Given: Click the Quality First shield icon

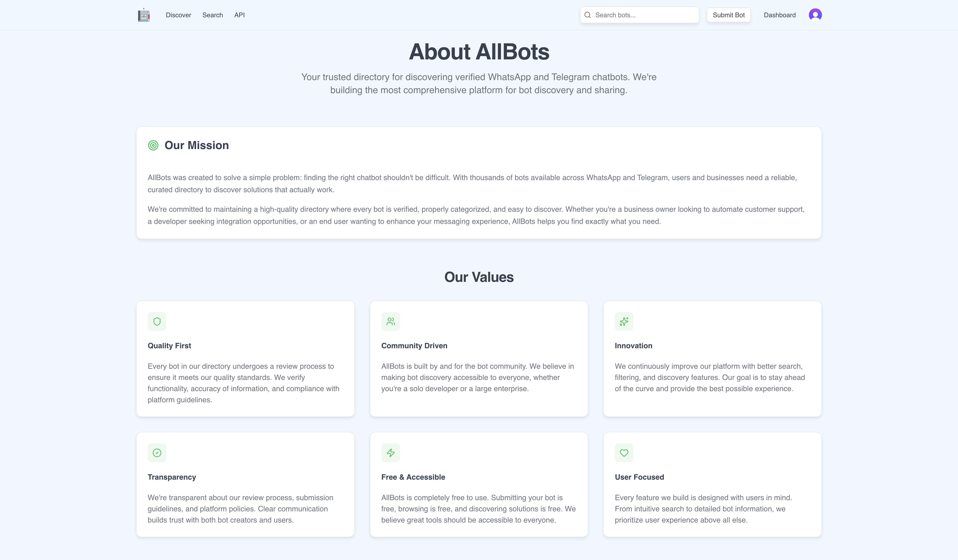Looking at the screenshot, I should pos(157,321).
